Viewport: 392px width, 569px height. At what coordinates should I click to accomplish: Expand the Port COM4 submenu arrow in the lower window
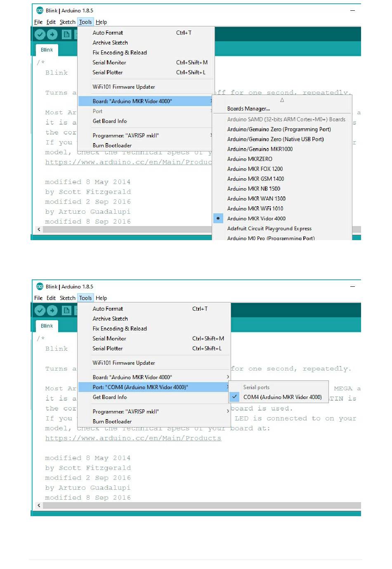click(x=228, y=387)
